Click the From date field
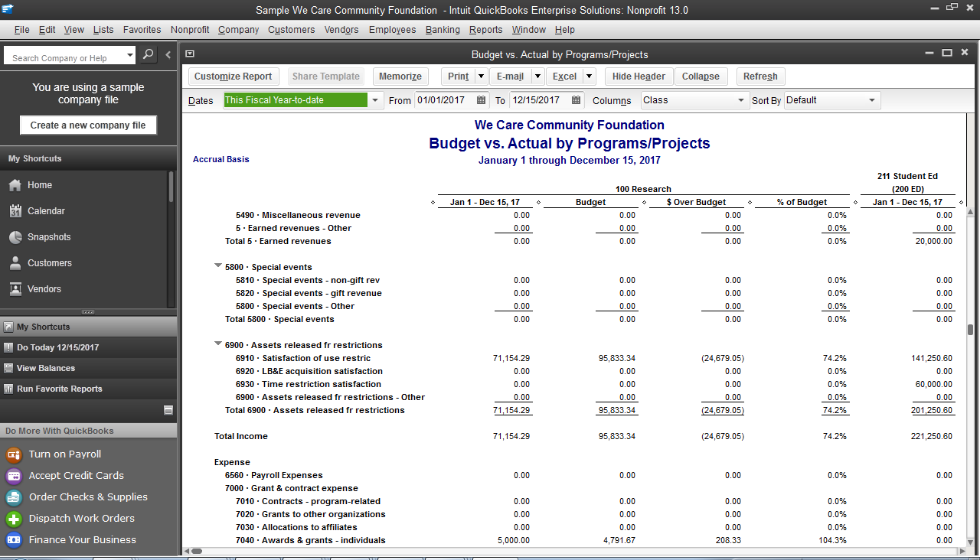Viewport: 980px width, 560px height. pos(444,100)
